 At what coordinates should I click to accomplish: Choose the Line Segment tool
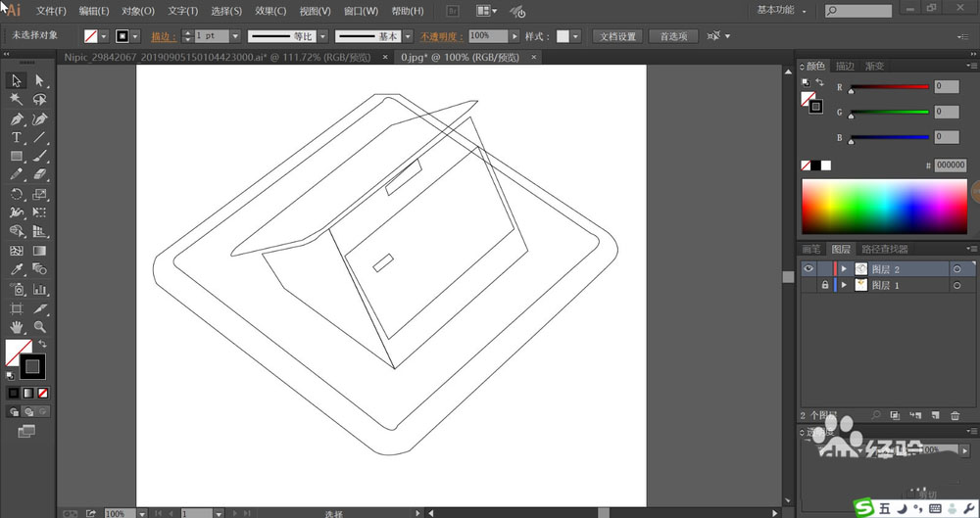(39, 137)
